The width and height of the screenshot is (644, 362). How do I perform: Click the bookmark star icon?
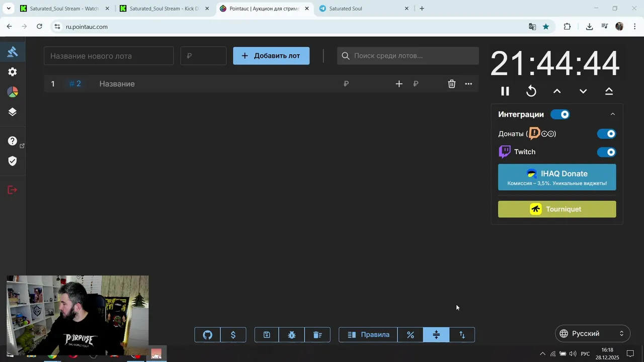(x=546, y=27)
